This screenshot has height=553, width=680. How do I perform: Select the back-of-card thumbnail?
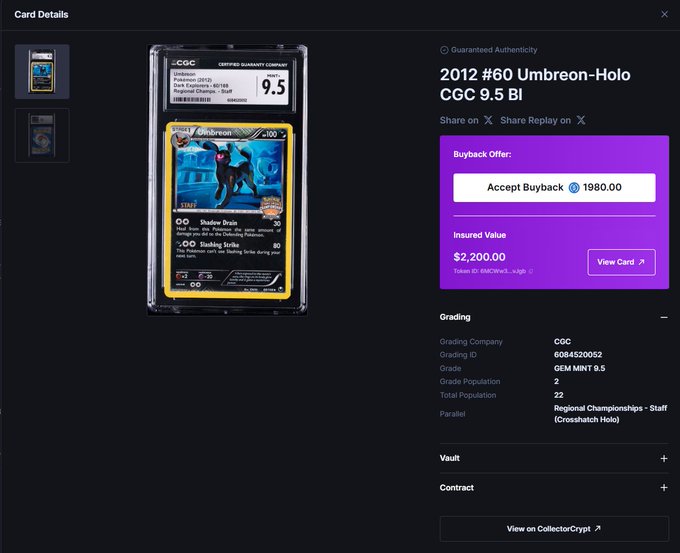[42, 135]
